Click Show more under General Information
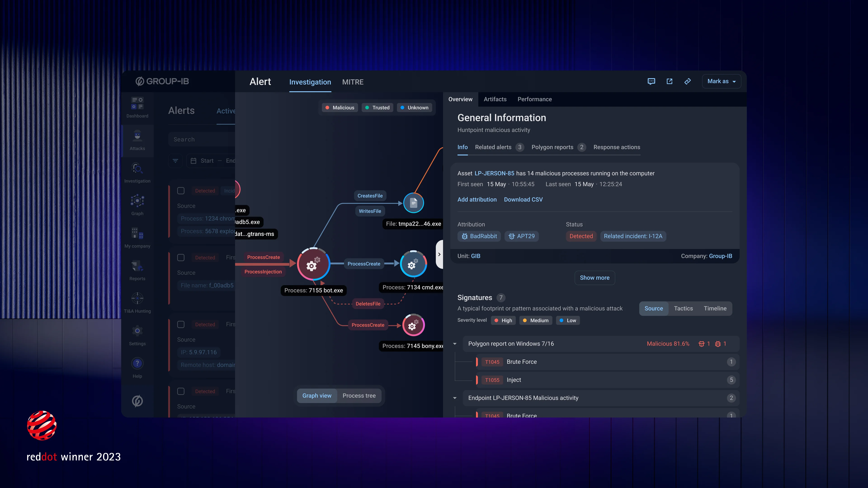 [x=594, y=278]
